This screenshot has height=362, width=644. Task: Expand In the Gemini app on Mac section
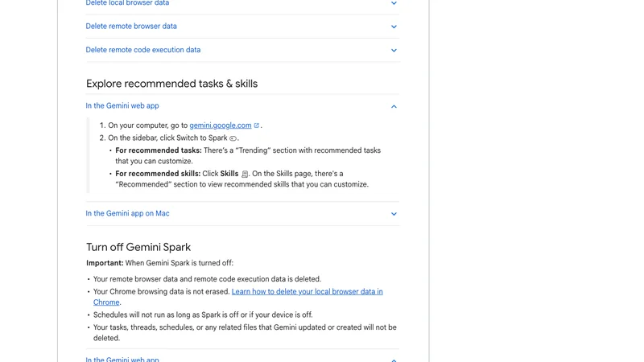click(x=242, y=213)
